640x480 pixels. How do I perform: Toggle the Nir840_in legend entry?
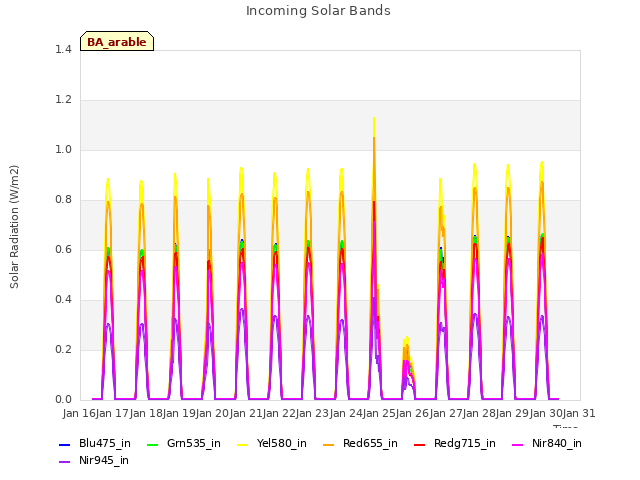coord(547,444)
